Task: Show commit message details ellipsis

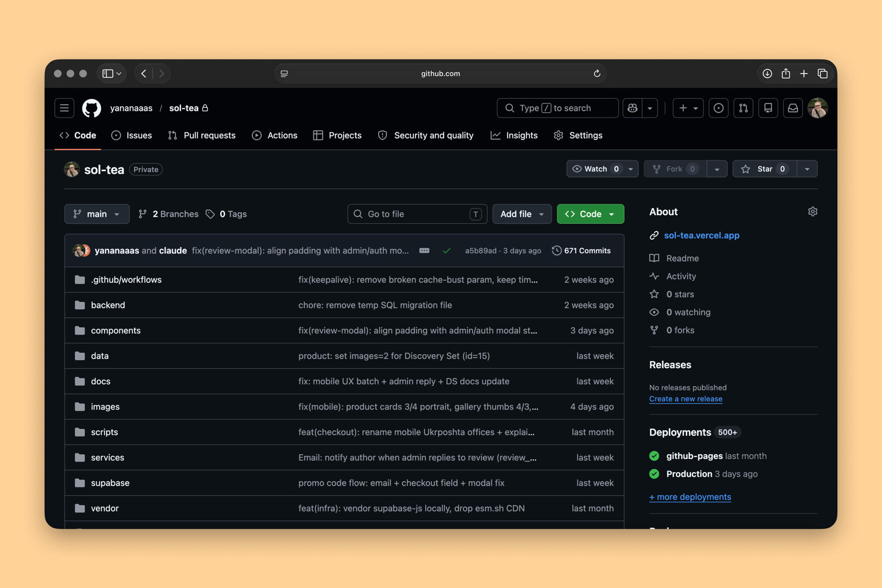Action: 424,251
